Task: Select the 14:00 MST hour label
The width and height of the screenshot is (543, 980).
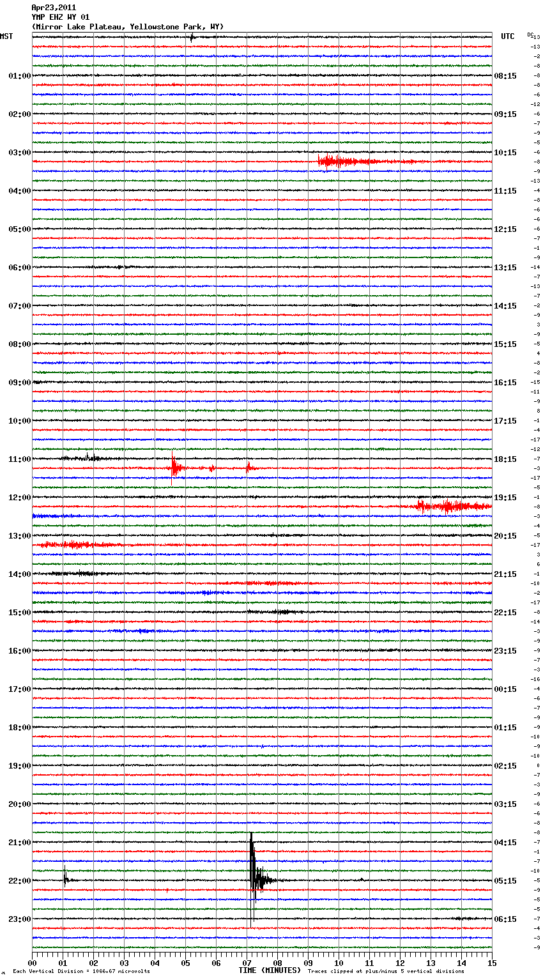Action: (x=19, y=574)
